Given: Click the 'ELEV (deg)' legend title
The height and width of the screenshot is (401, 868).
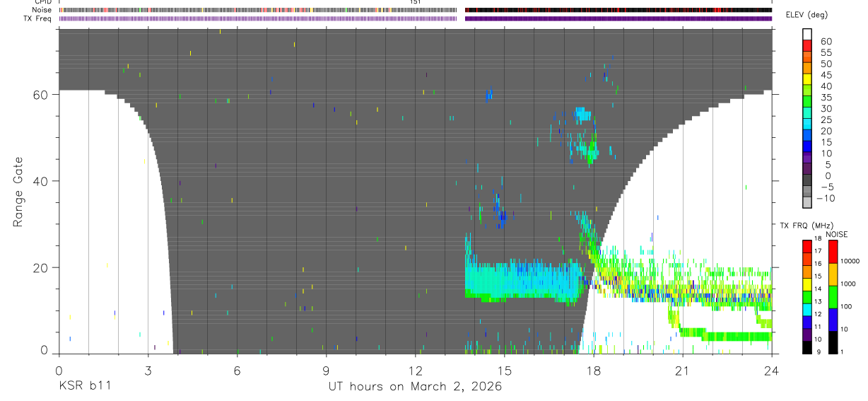Looking at the screenshot, I should coord(807,15).
